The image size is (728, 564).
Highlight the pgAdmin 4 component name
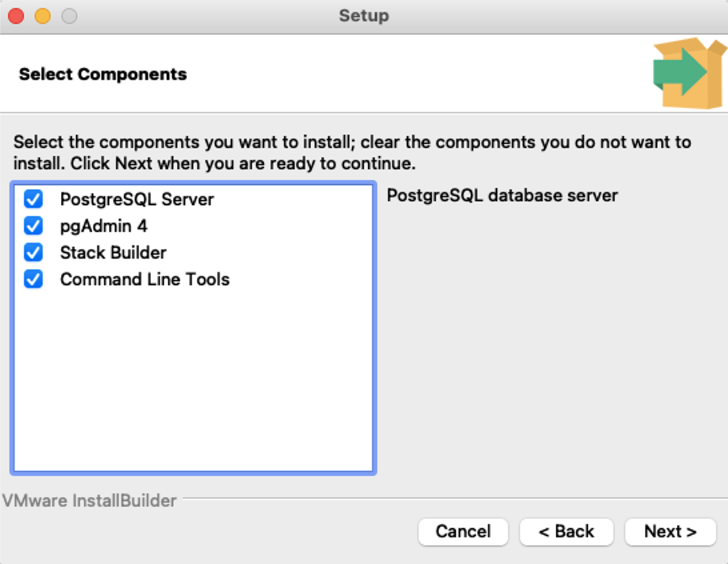click(x=104, y=226)
